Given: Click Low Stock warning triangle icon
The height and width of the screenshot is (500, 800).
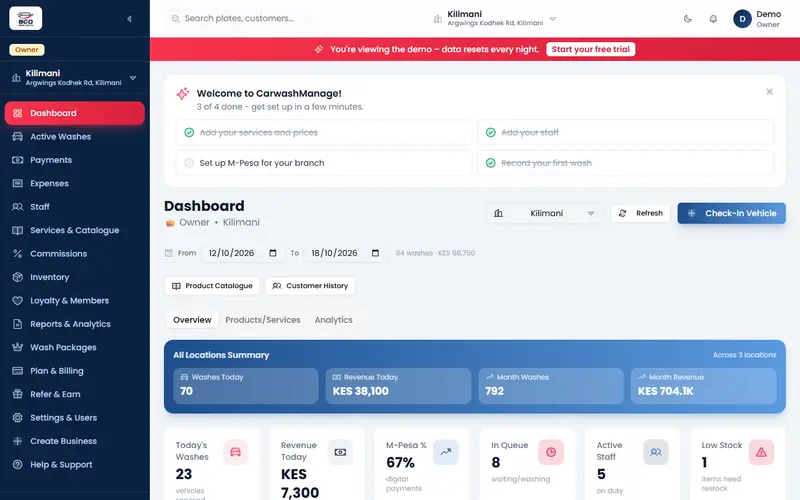Looking at the screenshot, I should [761, 452].
